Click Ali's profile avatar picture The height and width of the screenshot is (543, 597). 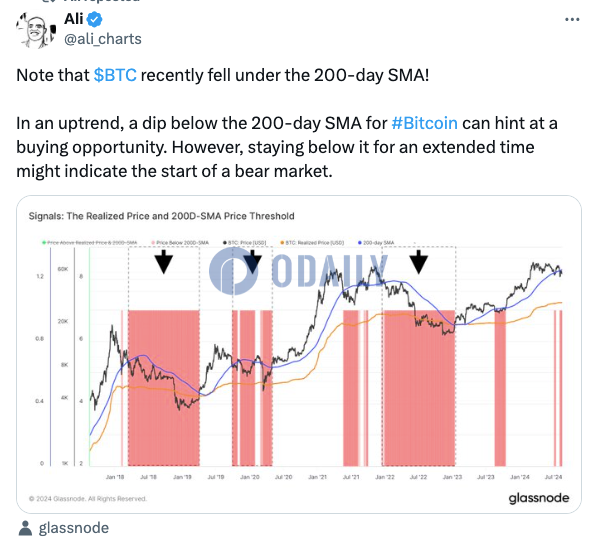[35, 30]
